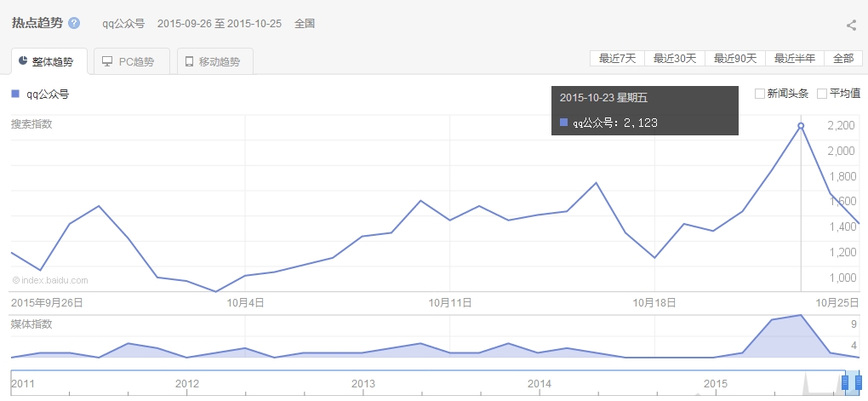The height and width of the screenshot is (401, 868).
Task: Click the 媒体指数 chart label
Action: click(x=31, y=324)
